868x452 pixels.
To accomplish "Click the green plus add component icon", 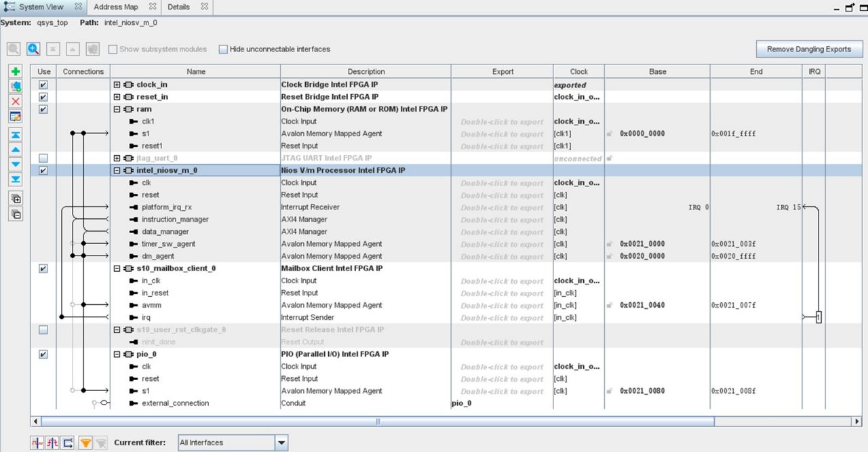I will pyautogui.click(x=16, y=71).
